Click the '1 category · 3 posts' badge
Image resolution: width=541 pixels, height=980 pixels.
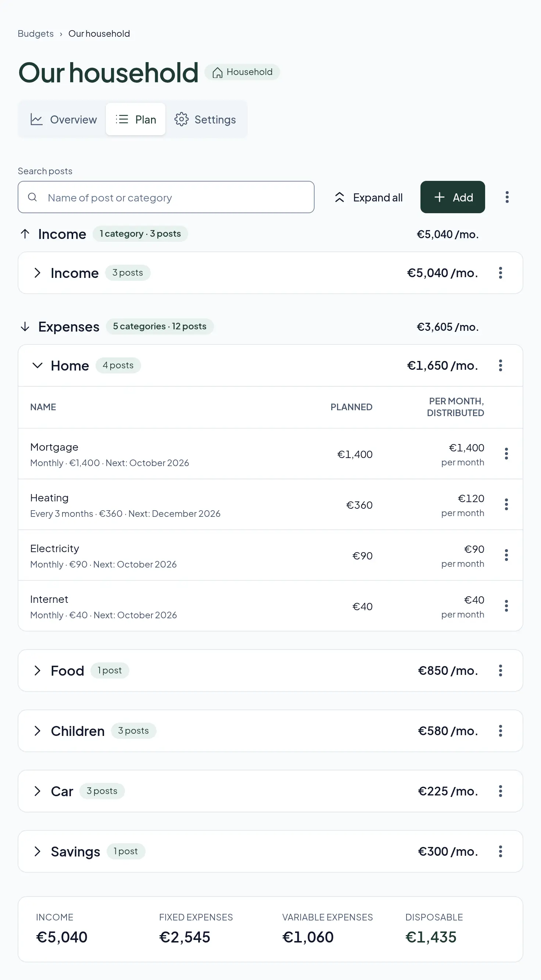pos(140,233)
